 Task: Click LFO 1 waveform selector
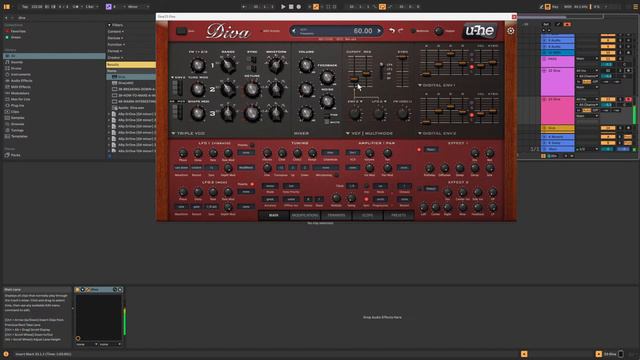[x=181, y=168]
